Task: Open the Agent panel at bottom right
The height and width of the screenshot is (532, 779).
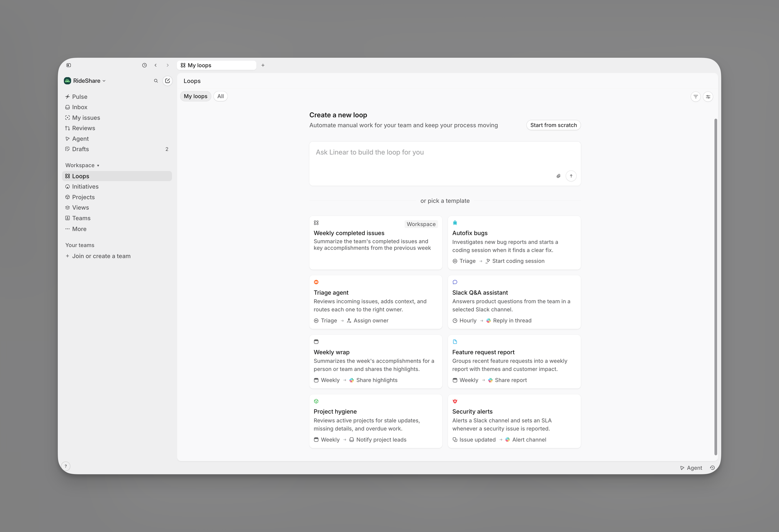Action: 691,468
